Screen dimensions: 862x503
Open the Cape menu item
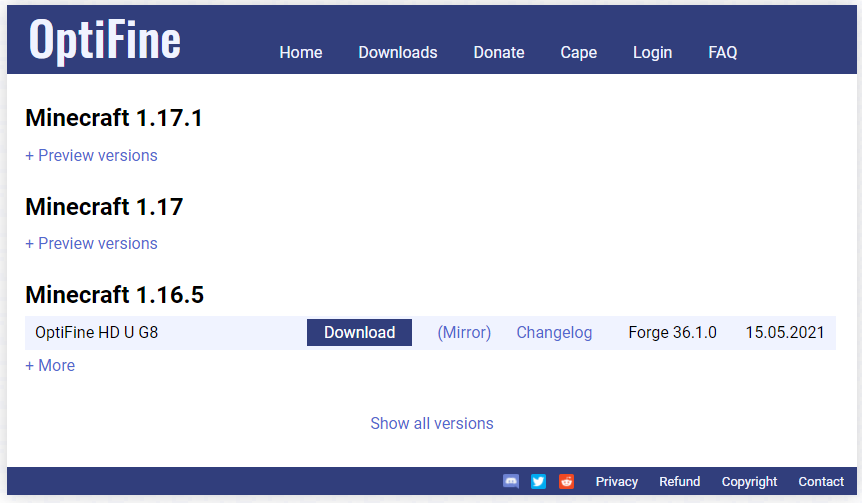(579, 52)
